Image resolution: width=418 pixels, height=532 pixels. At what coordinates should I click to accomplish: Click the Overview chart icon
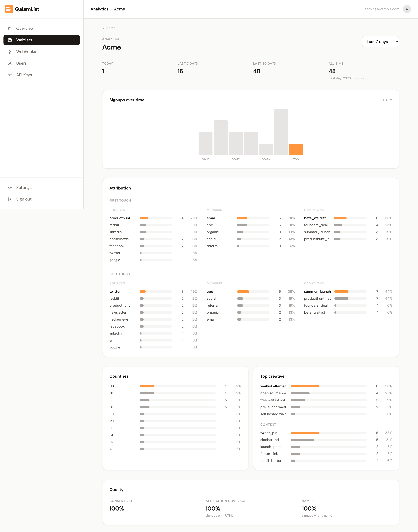pos(10,28)
